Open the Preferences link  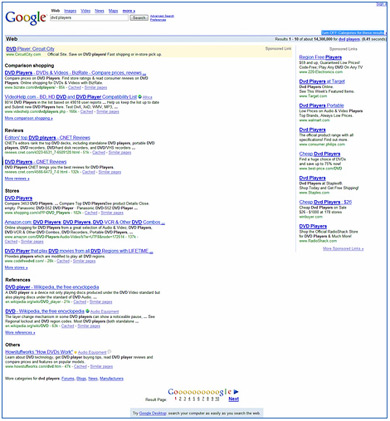(x=158, y=20)
